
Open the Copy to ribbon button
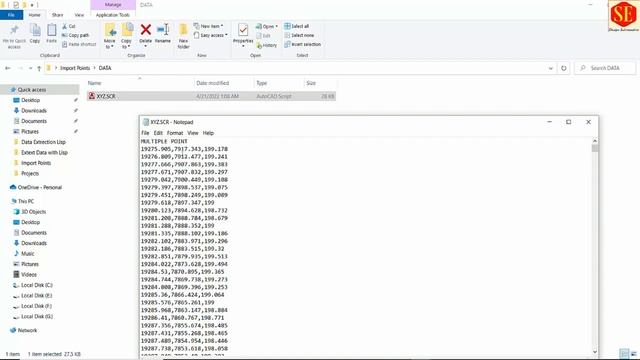(127, 36)
